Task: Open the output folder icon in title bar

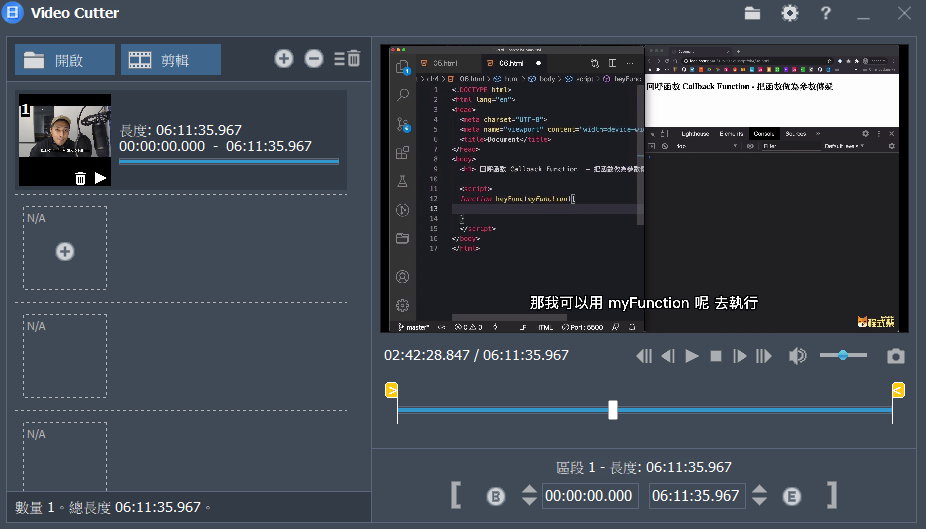Action: [753, 13]
